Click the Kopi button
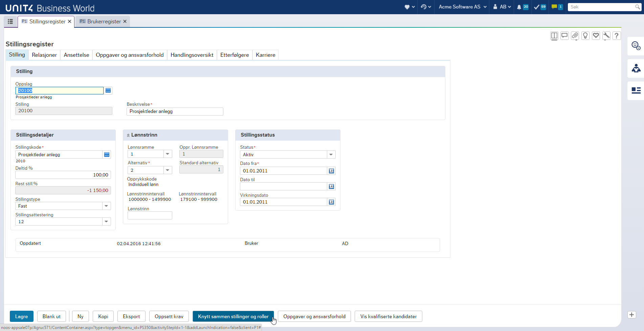644x331 pixels. [x=103, y=316]
